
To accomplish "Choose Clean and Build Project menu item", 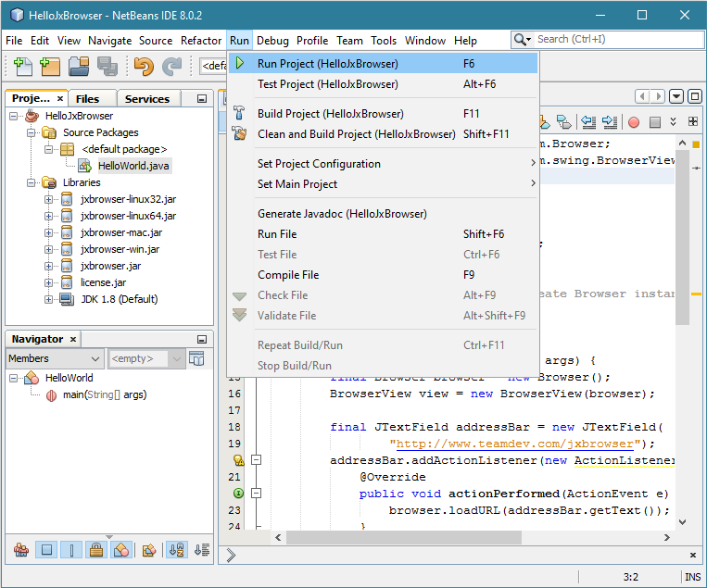I will [x=383, y=134].
